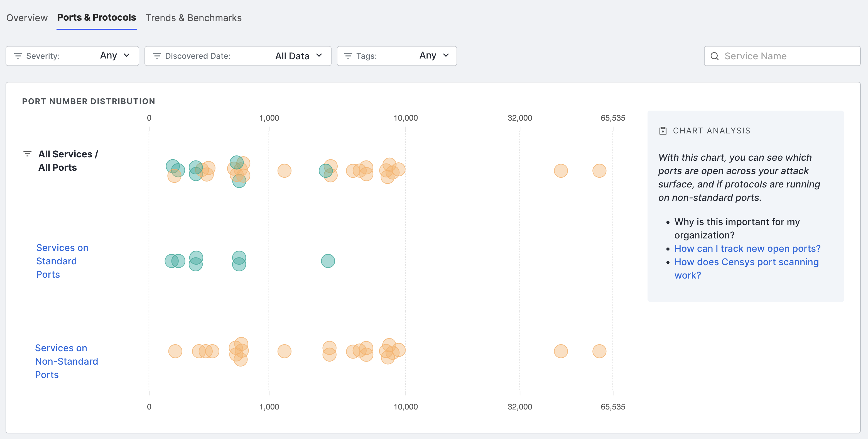Click the Severity filter lines icon
868x439 pixels.
click(x=18, y=56)
